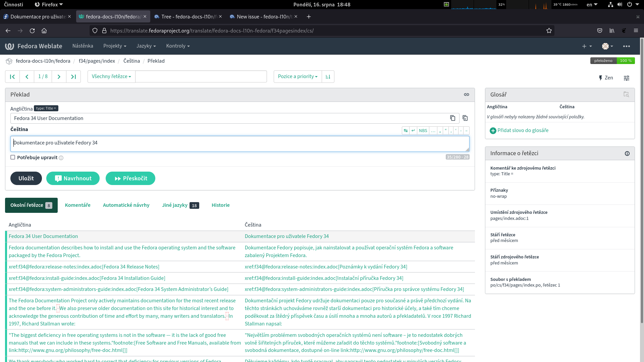Insert a newline character in the translation

(413, 131)
